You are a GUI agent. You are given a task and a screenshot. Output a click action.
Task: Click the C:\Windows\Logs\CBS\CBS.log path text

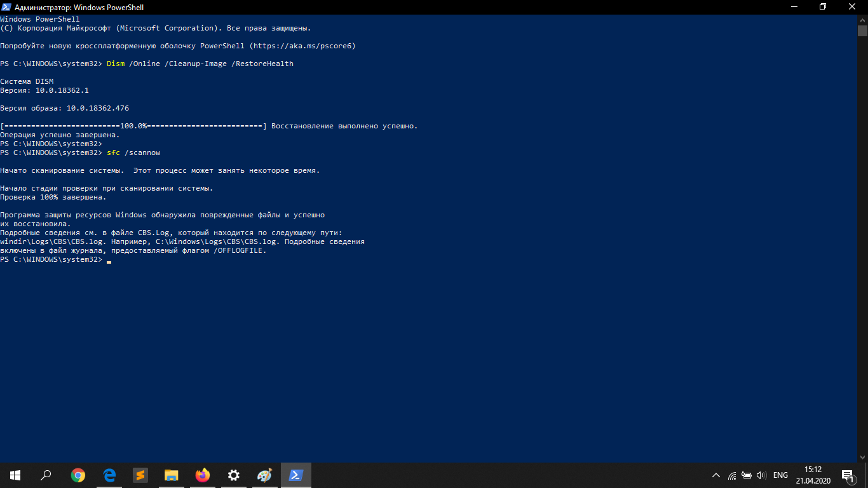(x=215, y=241)
